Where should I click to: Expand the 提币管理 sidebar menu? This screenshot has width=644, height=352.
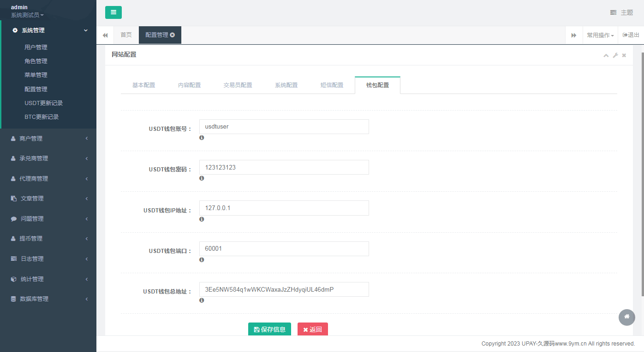(48, 239)
